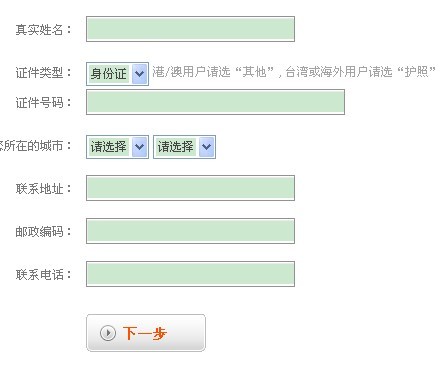Viewport: 448px width, 366px height.
Task: Focus the 证件号码 ID number field
Action: (215, 102)
